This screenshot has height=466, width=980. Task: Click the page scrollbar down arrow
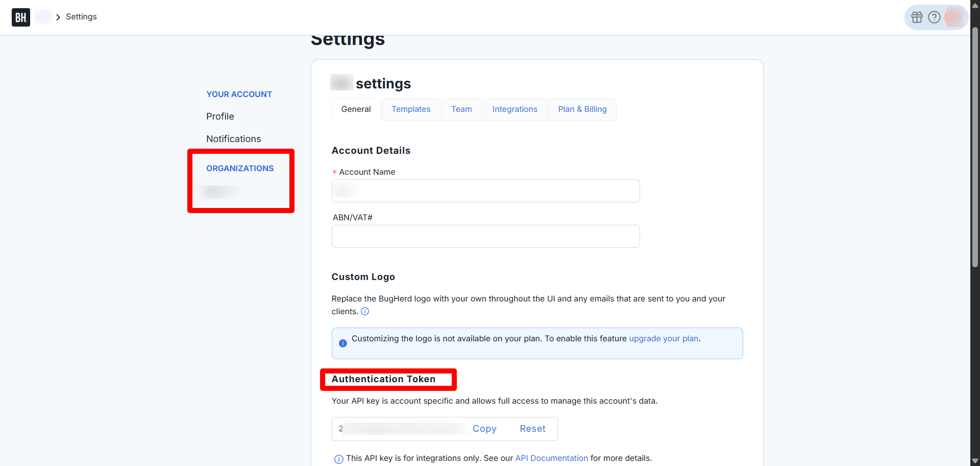click(x=975, y=461)
